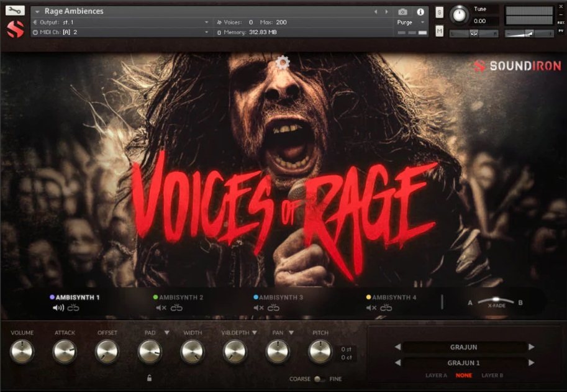Image resolution: width=567 pixels, height=392 pixels.
Task: Select the next sound after GRAJUN 1
Action: [531, 362]
